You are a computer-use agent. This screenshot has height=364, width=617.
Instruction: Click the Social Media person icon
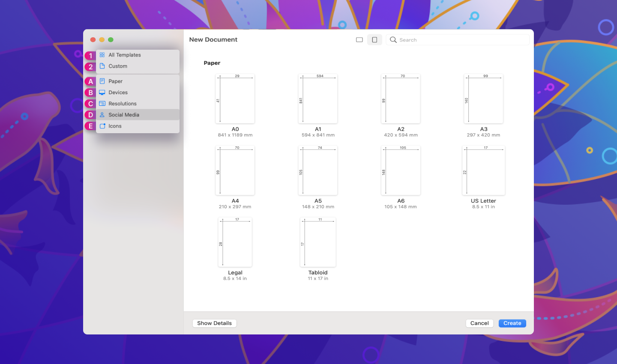coord(102,114)
